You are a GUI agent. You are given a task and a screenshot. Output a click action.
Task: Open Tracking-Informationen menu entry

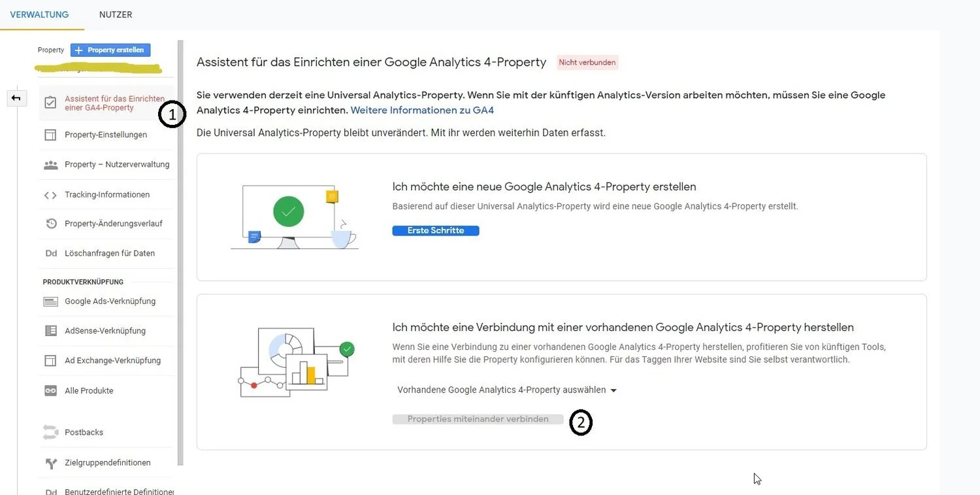pyautogui.click(x=106, y=195)
